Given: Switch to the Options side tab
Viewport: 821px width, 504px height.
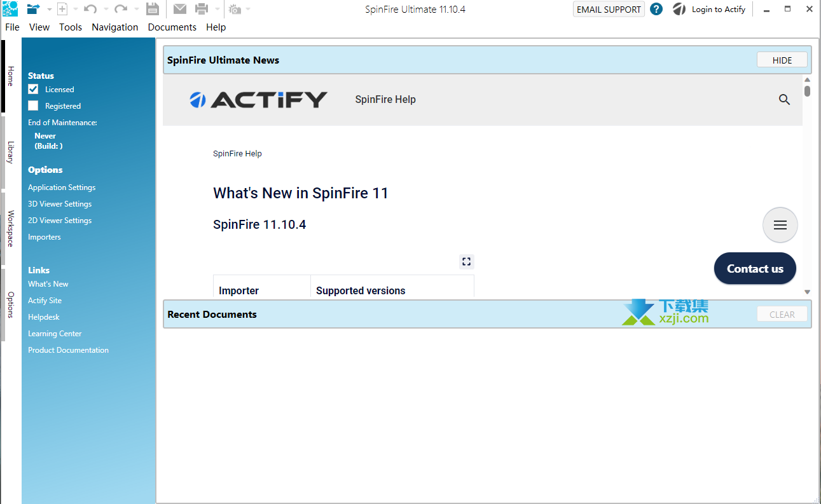Looking at the screenshot, I should click(x=10, y=305).
